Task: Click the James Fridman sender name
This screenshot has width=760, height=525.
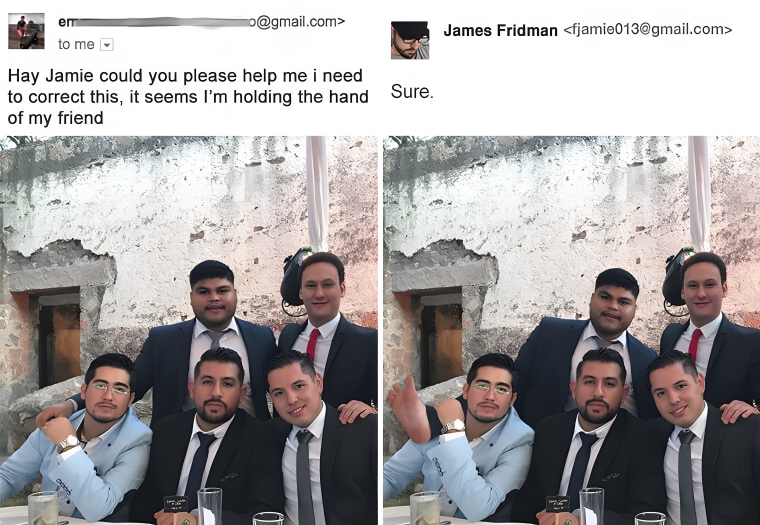Action: coord(500,31)
